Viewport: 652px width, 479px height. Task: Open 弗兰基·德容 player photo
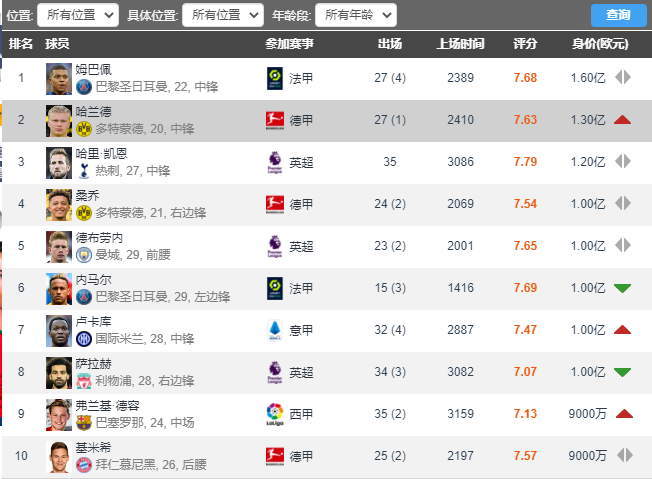[59, 415]
